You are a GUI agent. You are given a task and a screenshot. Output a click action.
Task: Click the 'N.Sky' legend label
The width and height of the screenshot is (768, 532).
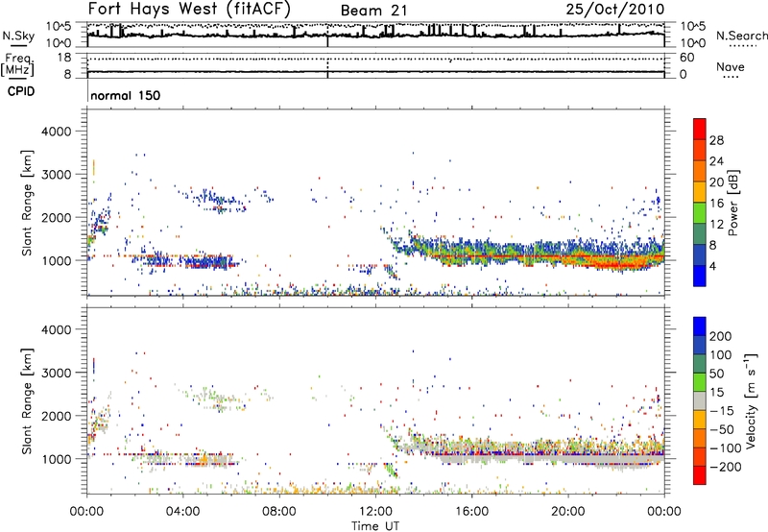point(18,36)
